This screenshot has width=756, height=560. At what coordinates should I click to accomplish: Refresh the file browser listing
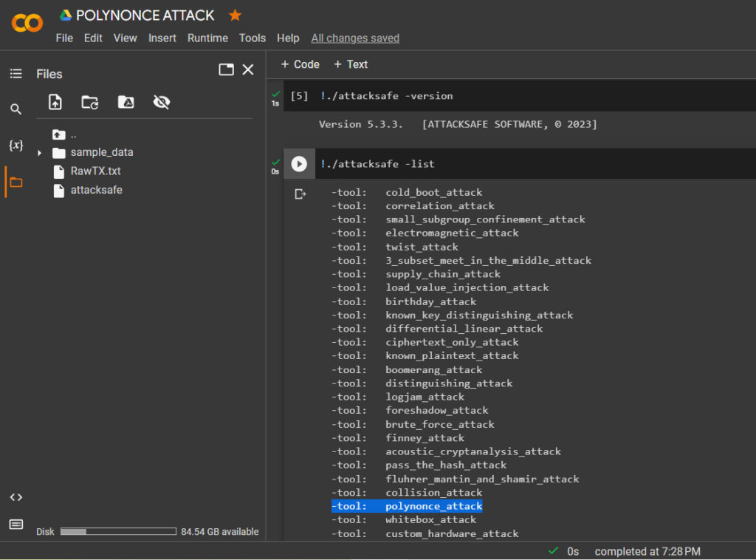(90, 102)
